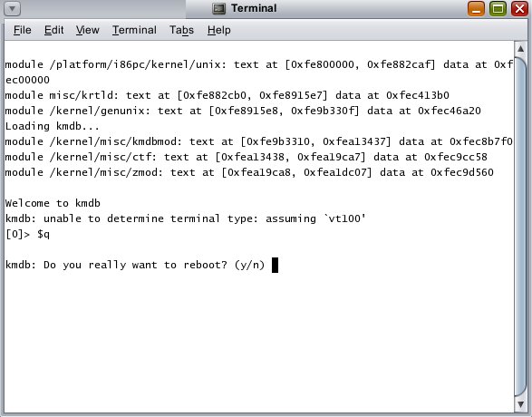This screenshot has width=532, height=417.
Task: Open the Tabs menu
Action: pyautogui.click(x=182, y=30)
